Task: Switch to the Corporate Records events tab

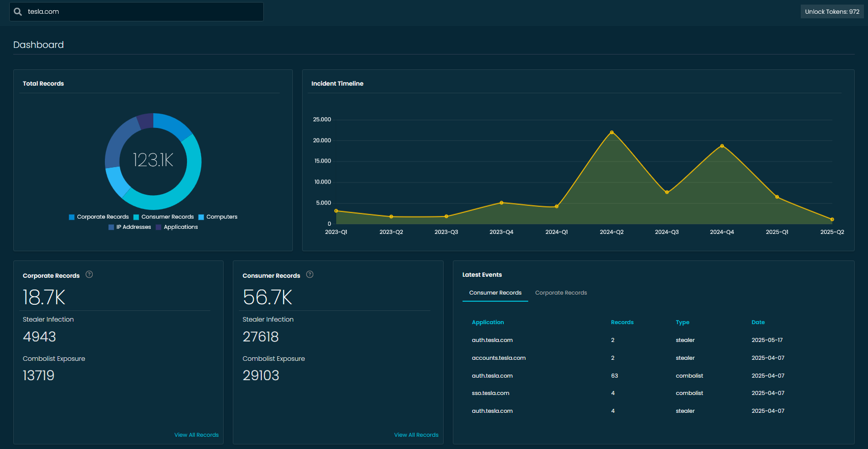Action: tap(561, 293)
